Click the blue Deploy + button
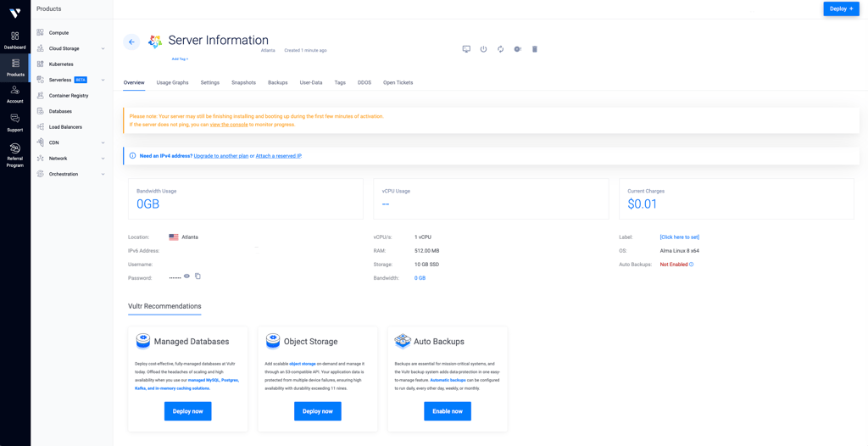 tap(842, 8)
